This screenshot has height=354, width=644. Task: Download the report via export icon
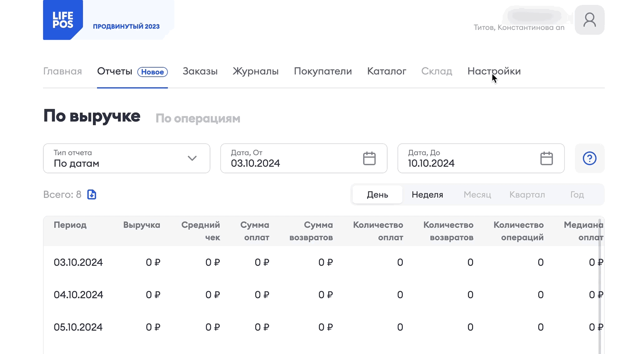click(x=91, y=194)
